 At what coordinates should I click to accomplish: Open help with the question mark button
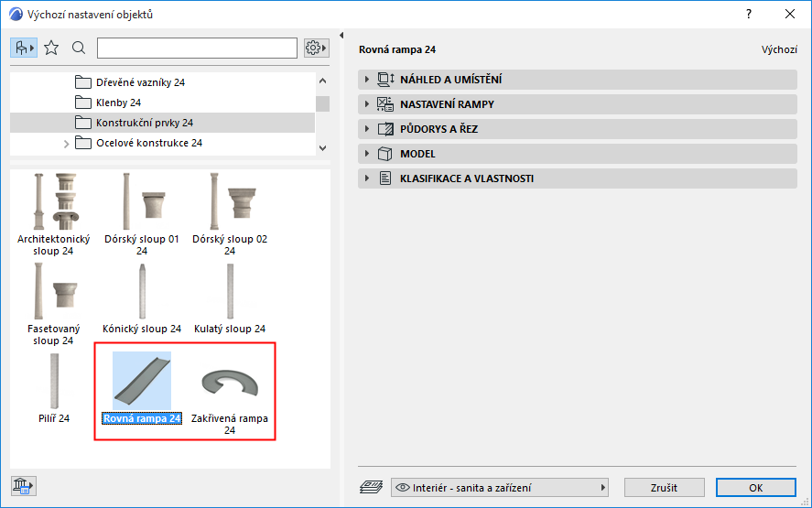749,14
